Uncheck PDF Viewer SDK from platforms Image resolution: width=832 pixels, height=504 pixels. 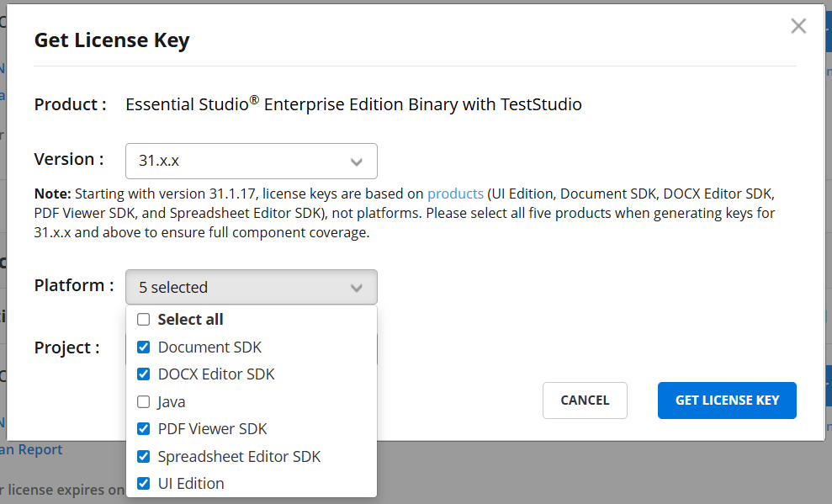143,428
